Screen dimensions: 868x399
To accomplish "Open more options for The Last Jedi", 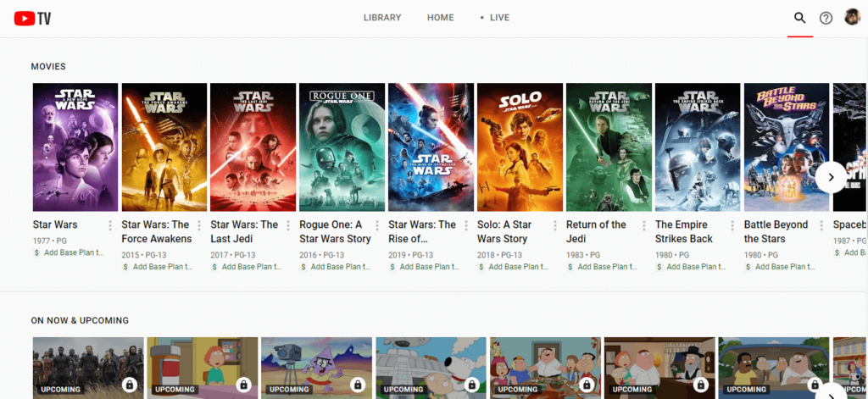I will click(x=288, y=225).
